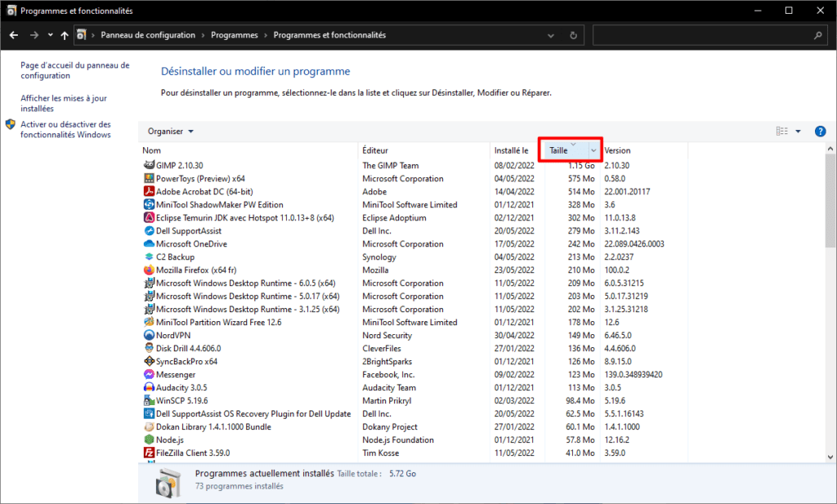Click Programmes et fonctionnalités breadcrumb
This screenshot has width=837, height=504.
pos(329,35)
